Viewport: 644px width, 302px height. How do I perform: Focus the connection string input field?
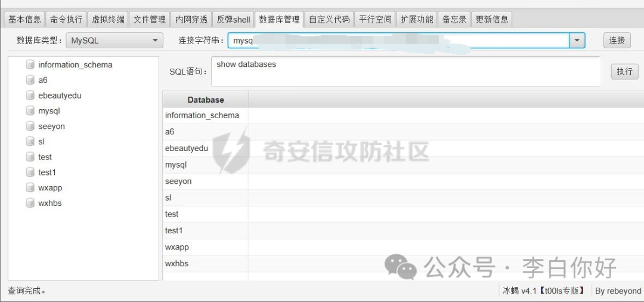398,40
